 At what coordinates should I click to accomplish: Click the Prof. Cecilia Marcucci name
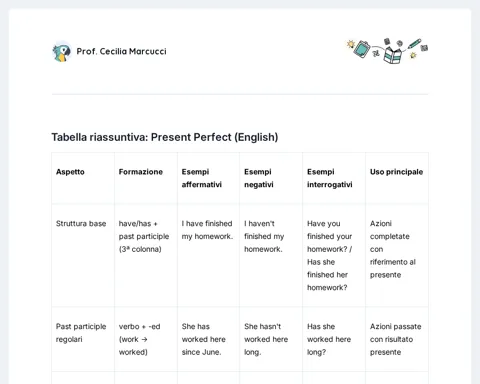tap(121, 51)
